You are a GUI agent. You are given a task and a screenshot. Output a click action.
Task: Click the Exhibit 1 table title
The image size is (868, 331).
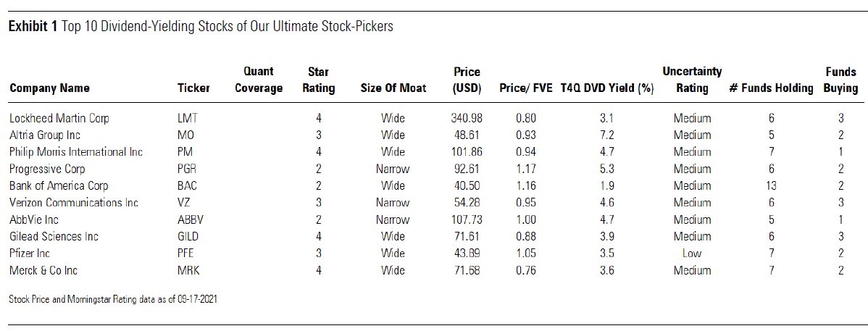coord(201,27)
